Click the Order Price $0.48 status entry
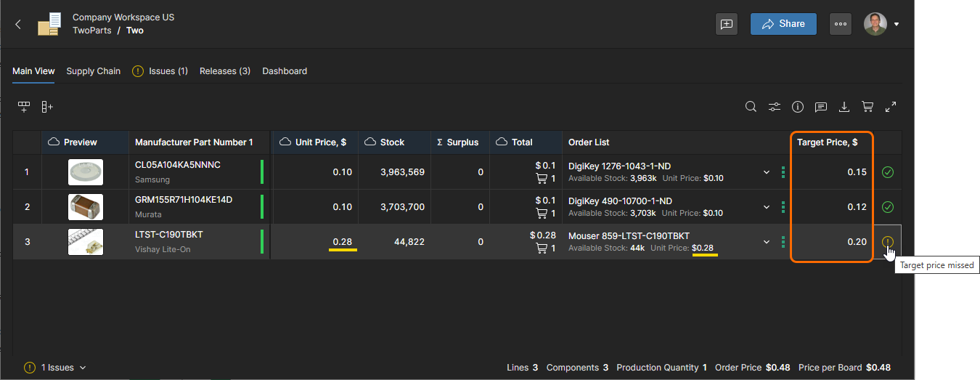The height and width of the screenshot is (380, 980). coord(752,368)
